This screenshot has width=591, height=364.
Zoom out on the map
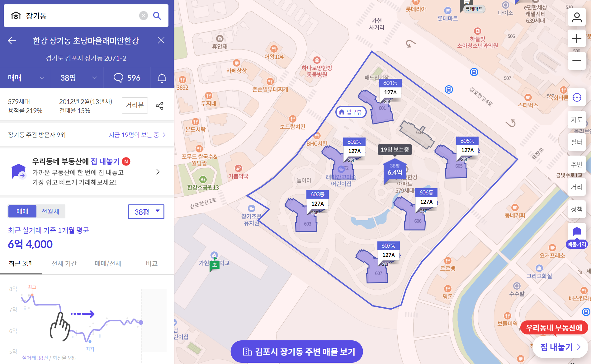point(577,61)
